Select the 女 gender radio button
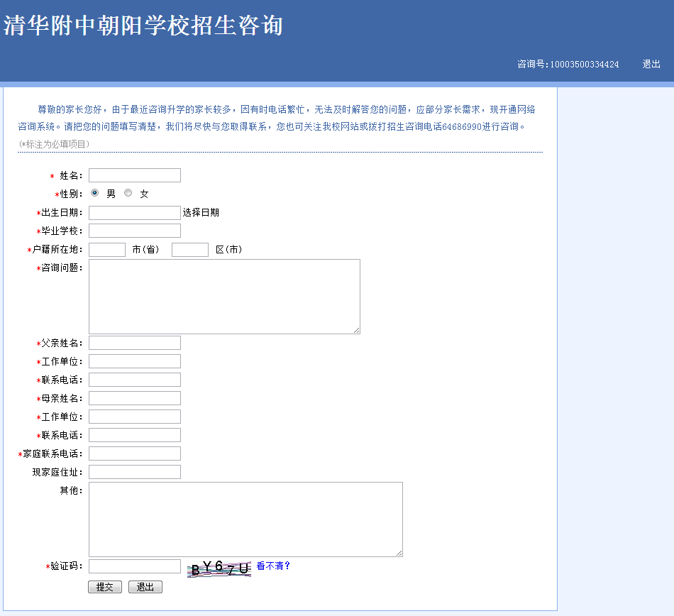This screenshot has height=616, width=674. (128, 193)
